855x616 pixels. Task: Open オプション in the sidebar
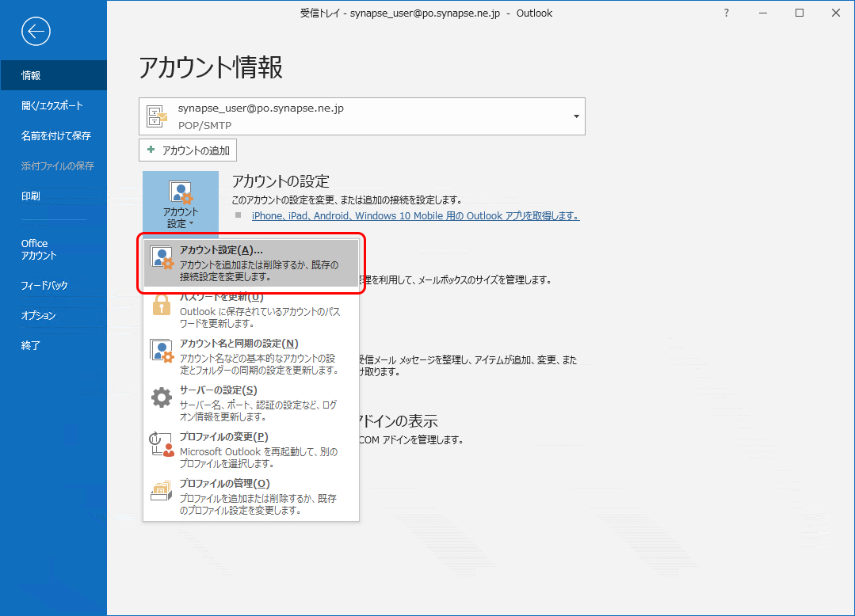[53, 315]
